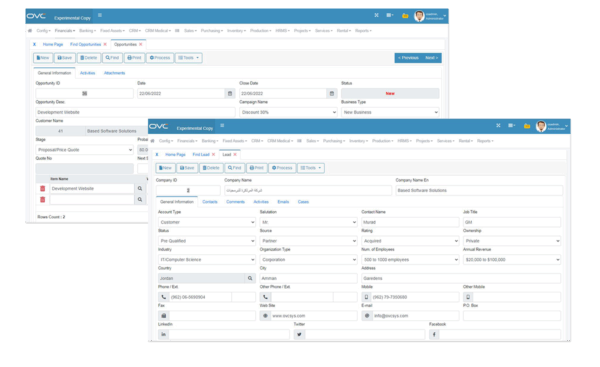Open the Ownership dropdown showing Private
The width and height of the screenshot is (600, 367).
(512, 241)
